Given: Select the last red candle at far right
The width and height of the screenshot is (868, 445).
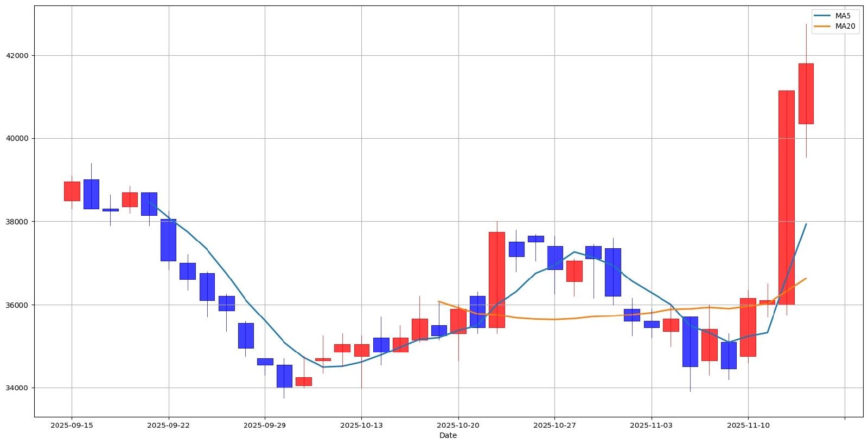Looking at the screenshot, I should click(806, 94).
